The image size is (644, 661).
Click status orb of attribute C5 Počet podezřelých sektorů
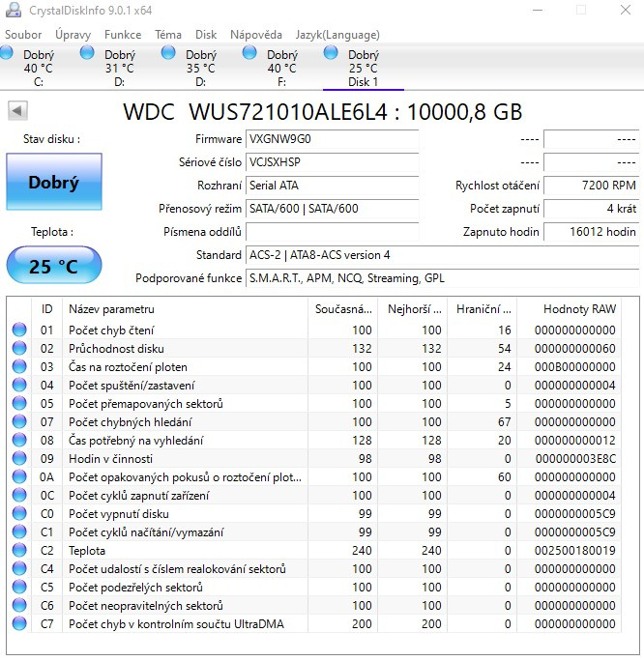tap(19, 587)
